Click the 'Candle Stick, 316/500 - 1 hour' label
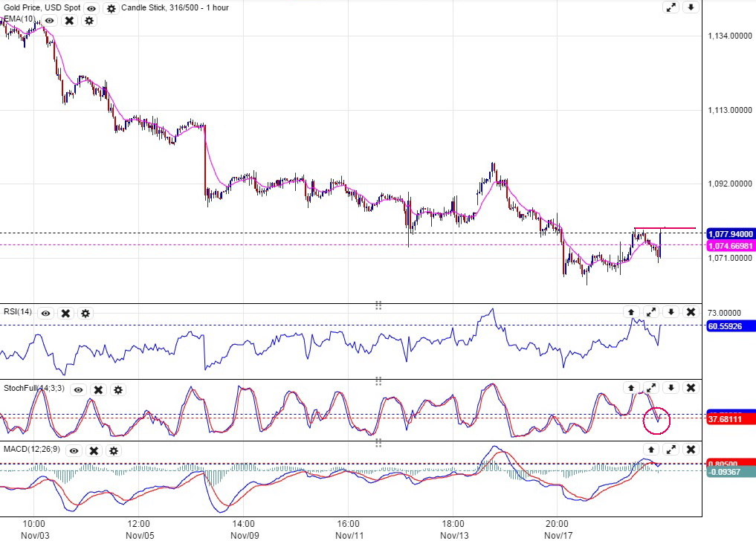Image resolution: width=756 pixels, height=541 pixels. click(175, 7)
